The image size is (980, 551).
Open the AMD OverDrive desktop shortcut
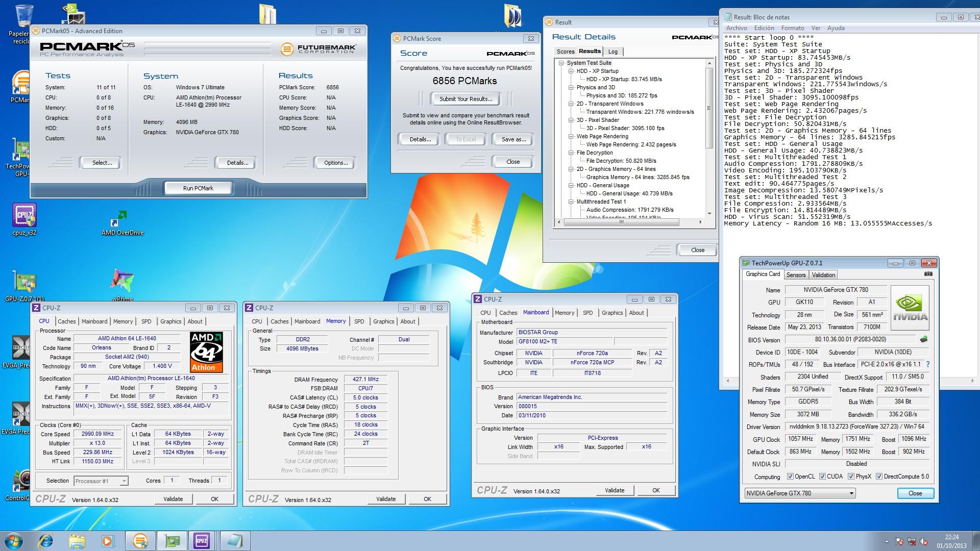[x=122, y=223]
